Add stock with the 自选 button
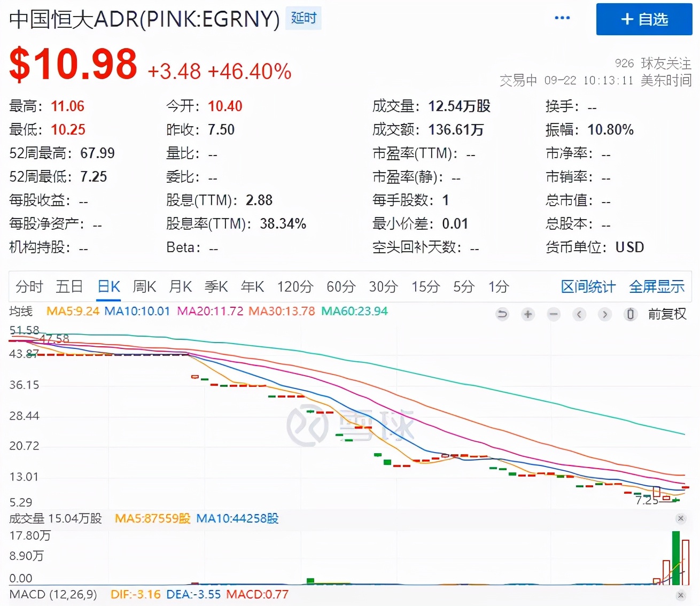Image resolution: width=700 pixels, height=606 pixels. [x=644, y=19]
